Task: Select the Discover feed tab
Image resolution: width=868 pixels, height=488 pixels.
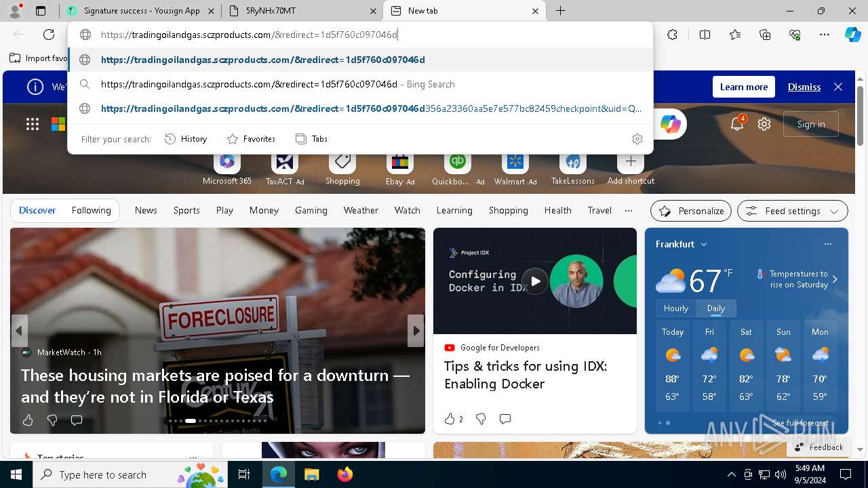Action: pos(37,210)
